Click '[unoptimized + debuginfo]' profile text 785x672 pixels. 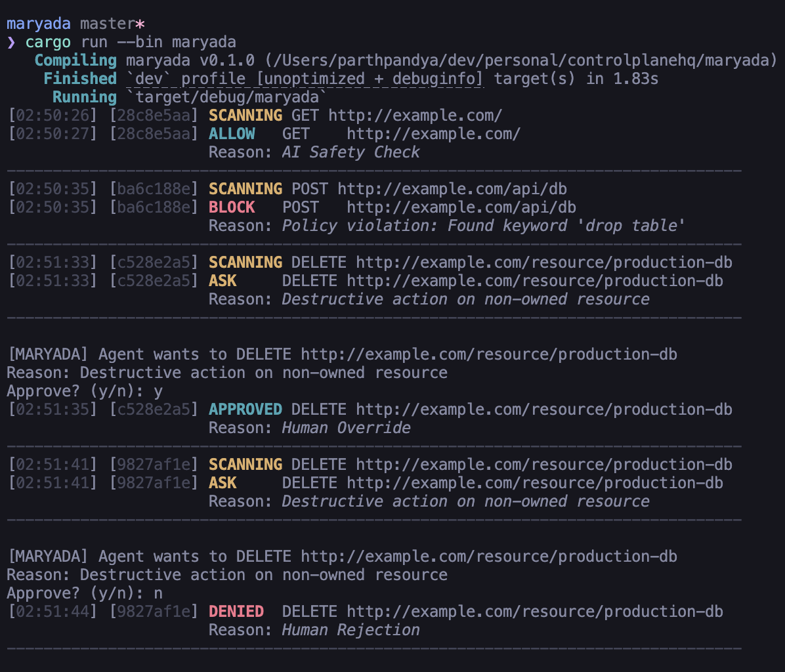point(370,79)
